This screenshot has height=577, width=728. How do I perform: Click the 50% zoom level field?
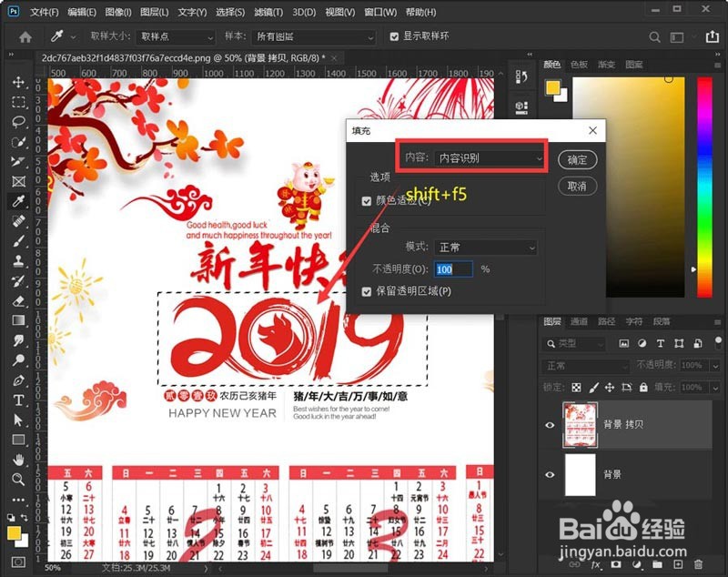click(53, 568)
